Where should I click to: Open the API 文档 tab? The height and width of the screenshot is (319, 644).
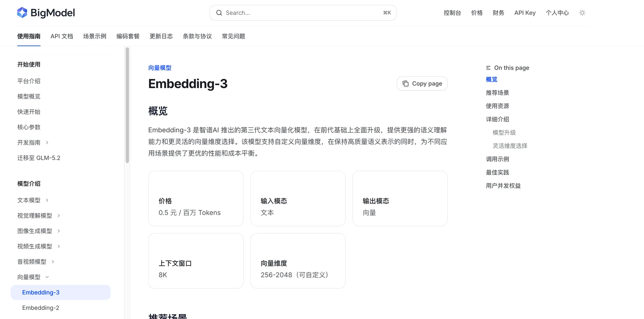(x=62, y=36)
